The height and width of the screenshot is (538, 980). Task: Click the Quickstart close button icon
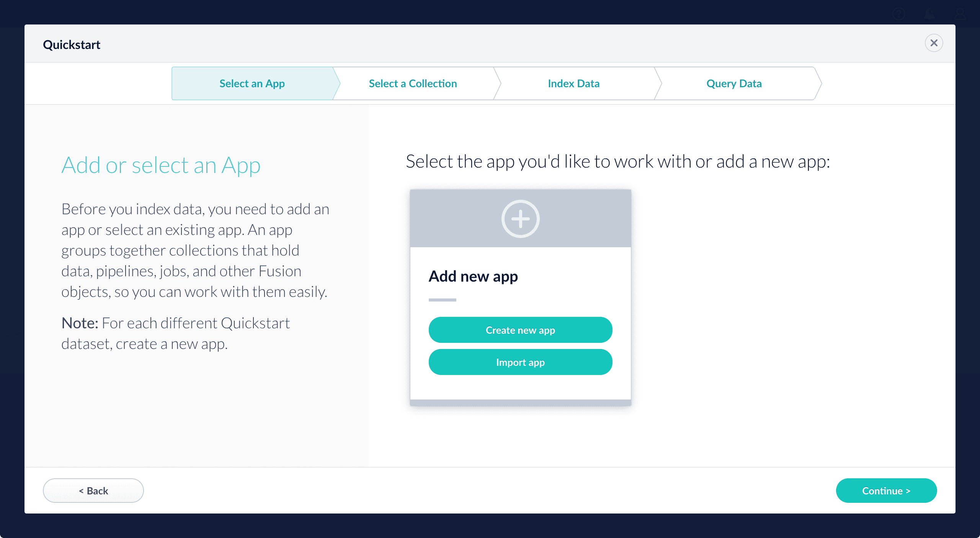[934, 43]
